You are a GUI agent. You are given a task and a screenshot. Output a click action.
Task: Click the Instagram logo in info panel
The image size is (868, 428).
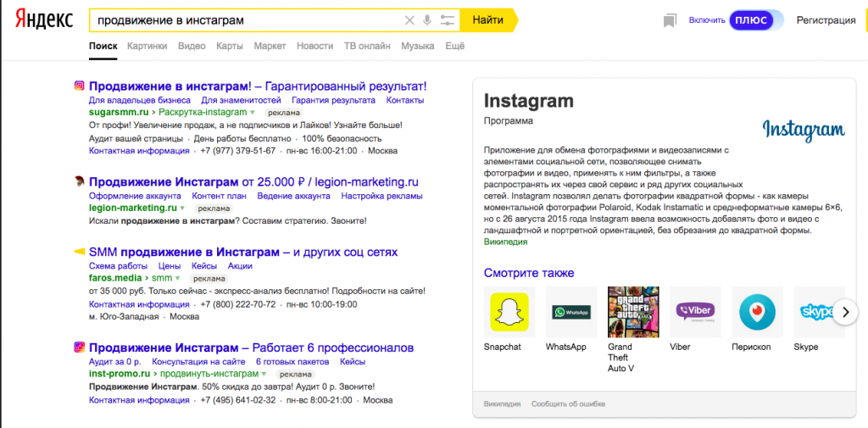point(803,130)
